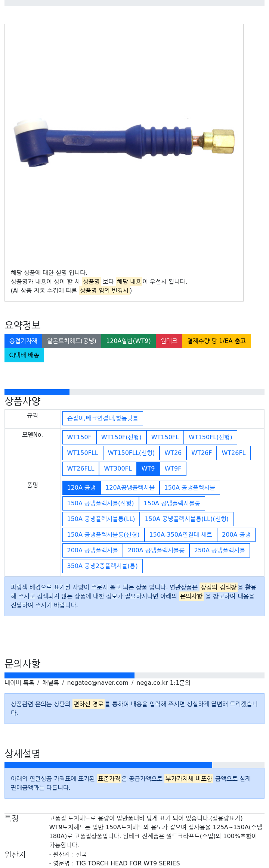Click the yellow 결제수량 당 1/EA 출고 tag

click(216, 341)
